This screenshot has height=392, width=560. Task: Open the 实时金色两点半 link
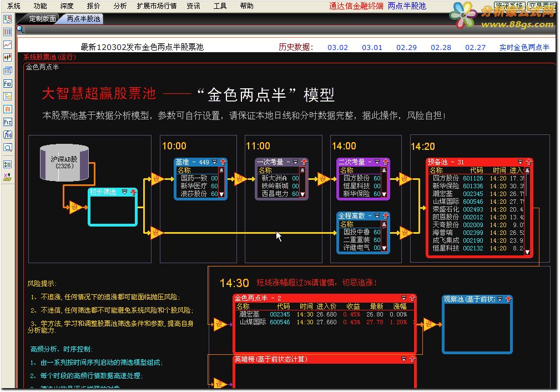524,47
